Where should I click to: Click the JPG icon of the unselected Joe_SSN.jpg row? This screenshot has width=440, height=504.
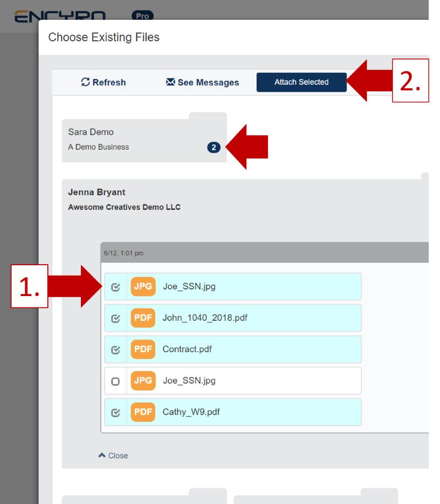click(x=143, y=381)
